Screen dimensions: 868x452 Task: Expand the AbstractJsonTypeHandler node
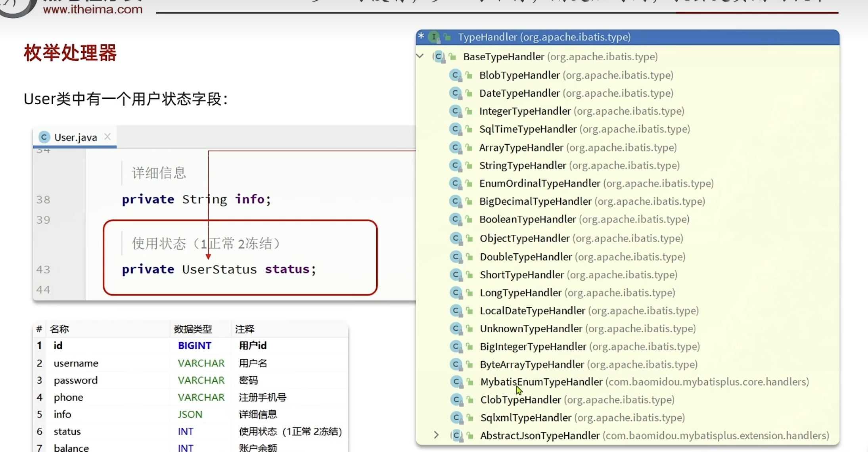point(436,435)
